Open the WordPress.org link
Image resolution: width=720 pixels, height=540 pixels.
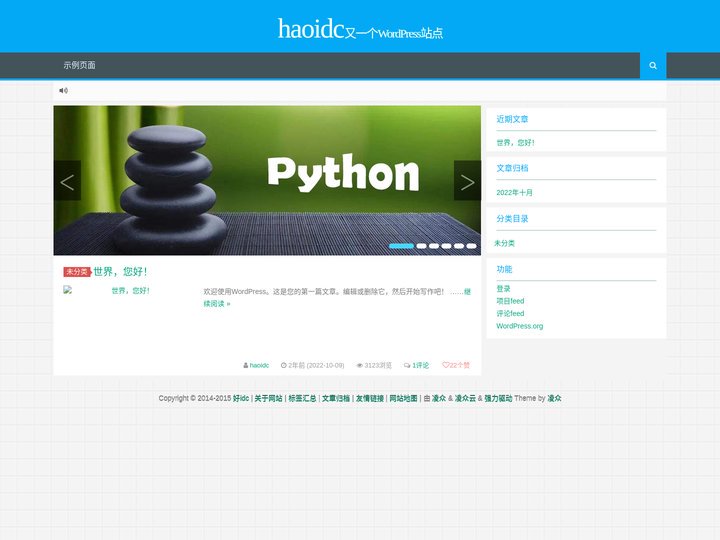519,326
